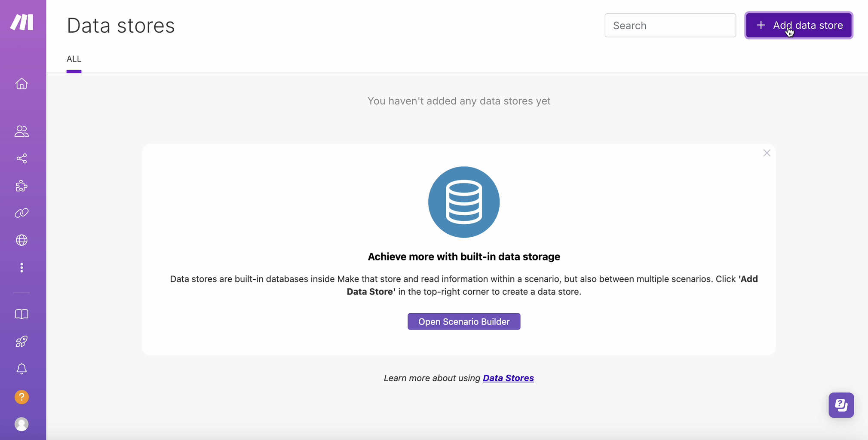Open Templates puzzle piece icon
868x440 pixels.
21,186
